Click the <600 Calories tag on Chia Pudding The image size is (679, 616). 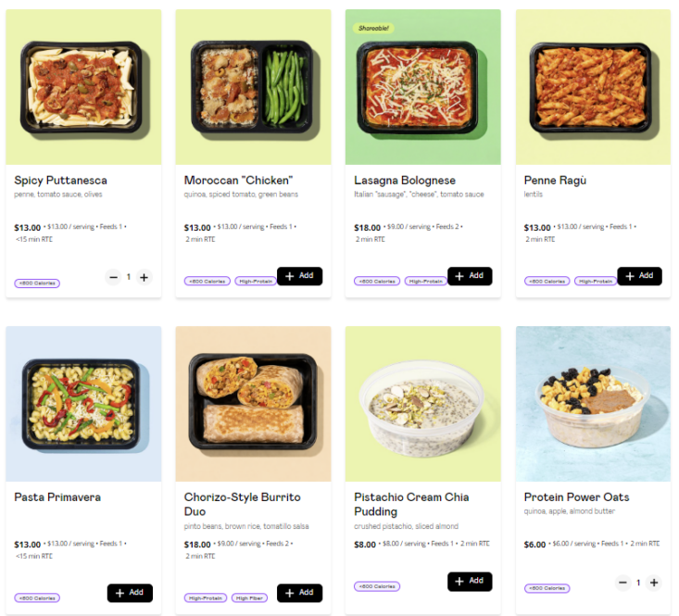[x=377, y=586]
